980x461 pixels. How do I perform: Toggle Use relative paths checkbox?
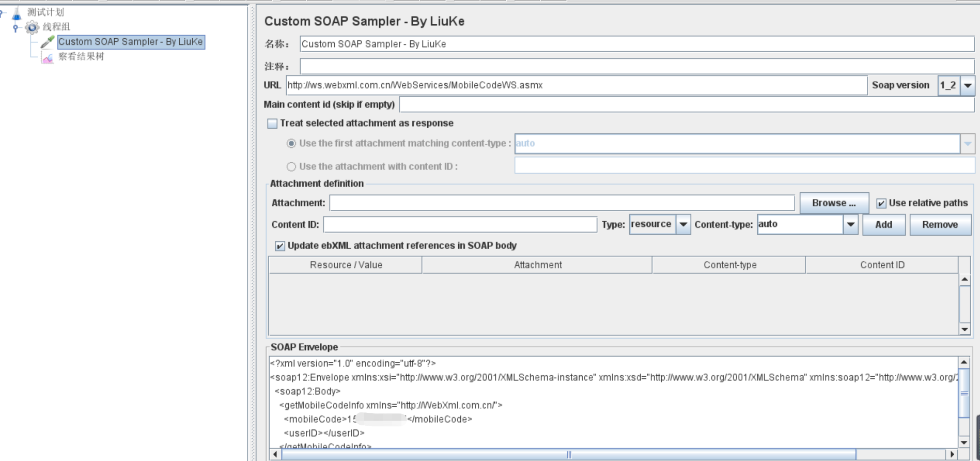click(881, 204)
